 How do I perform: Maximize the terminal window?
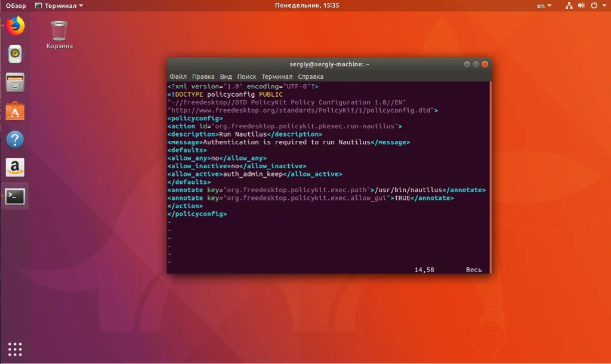coord(476,64)
